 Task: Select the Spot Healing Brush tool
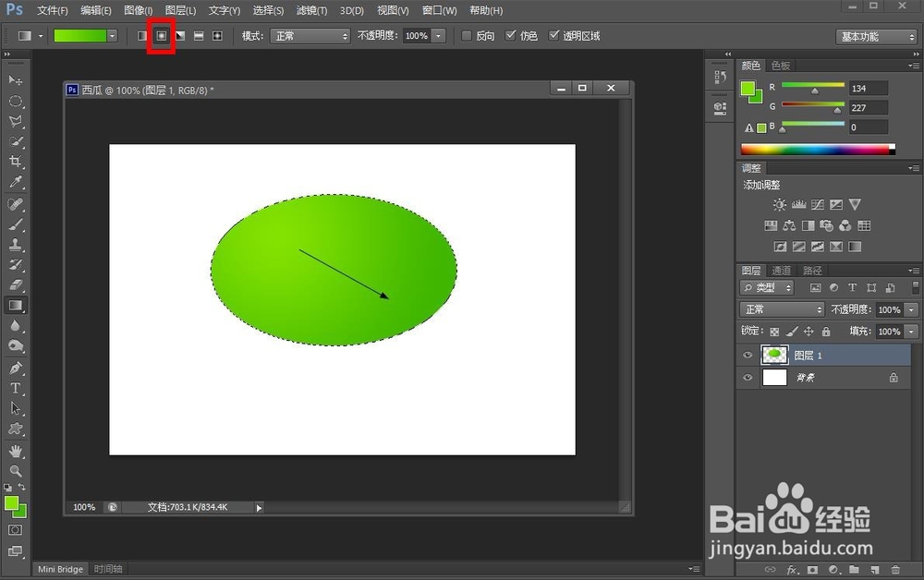point(16,204)
